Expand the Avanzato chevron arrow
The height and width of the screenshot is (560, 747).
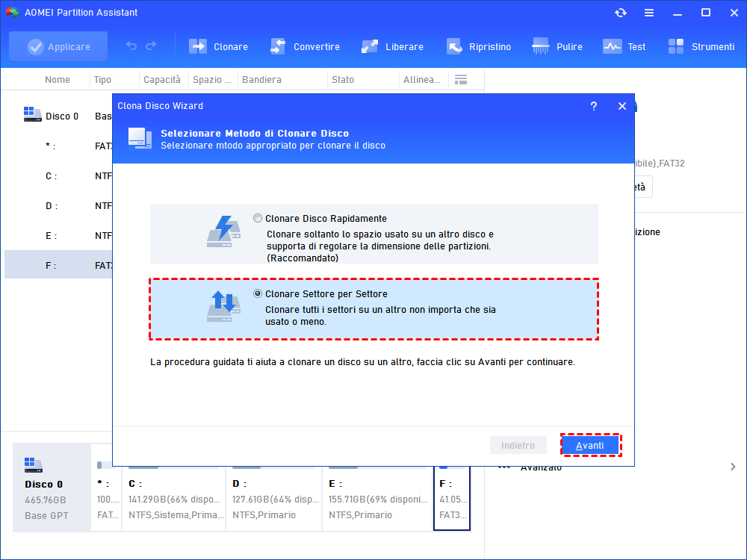click(x=733, y=467)
